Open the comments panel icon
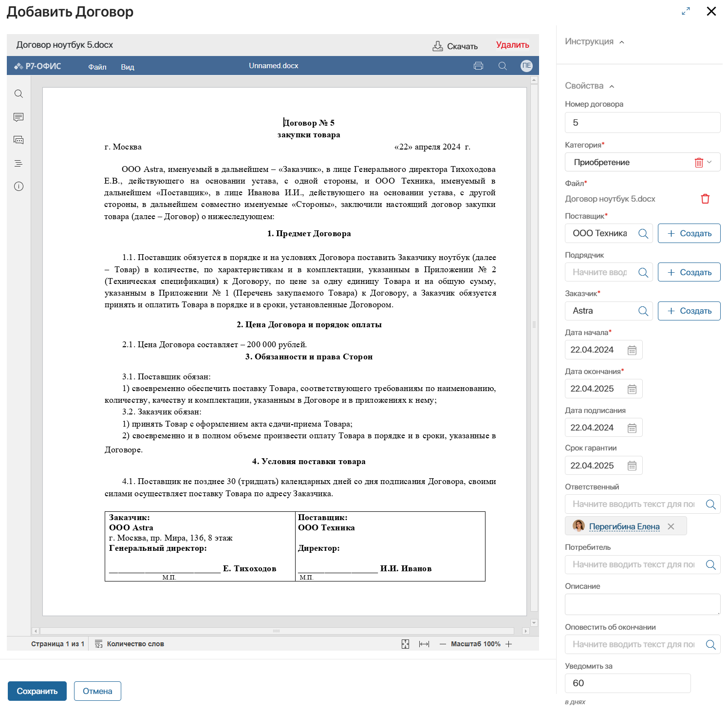The height and width of the screenshot is (712, 728). [19, 117]
